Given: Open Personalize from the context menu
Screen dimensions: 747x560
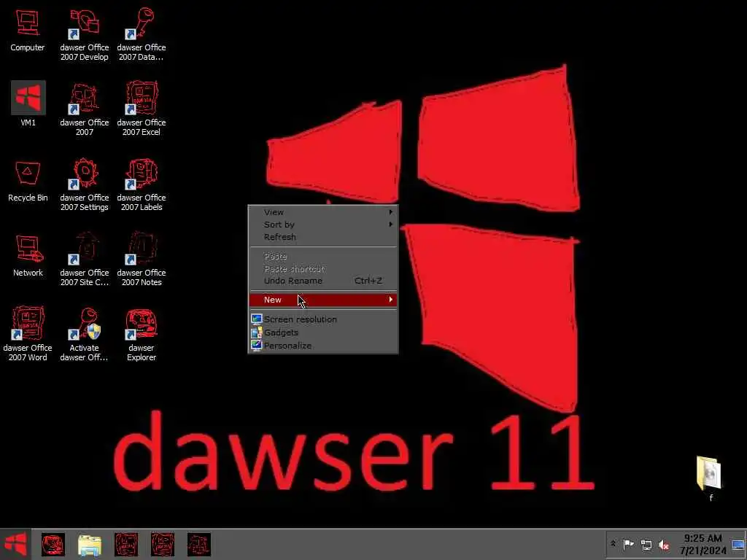Looking at the screenshot, I should click(x=323, y=346).
